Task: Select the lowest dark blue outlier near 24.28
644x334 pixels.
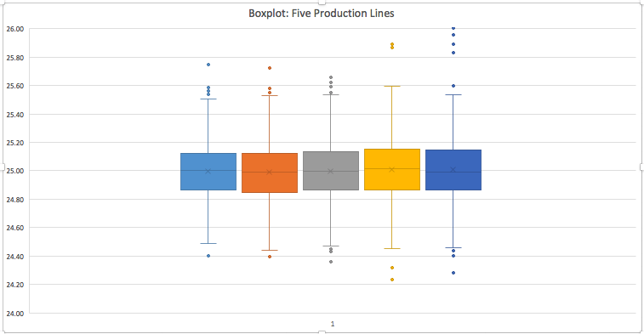Action: [x=453, y=273]
